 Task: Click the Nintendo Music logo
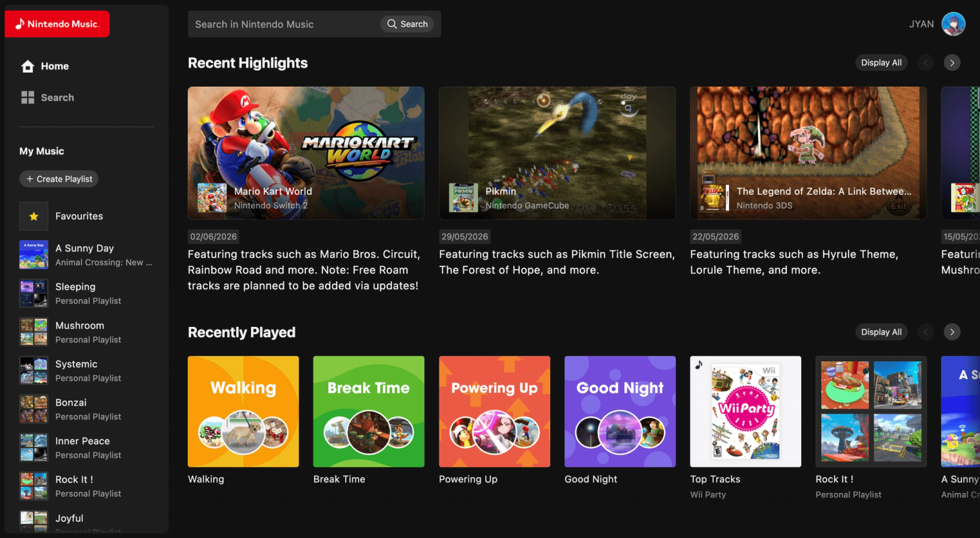pos(57,24)
